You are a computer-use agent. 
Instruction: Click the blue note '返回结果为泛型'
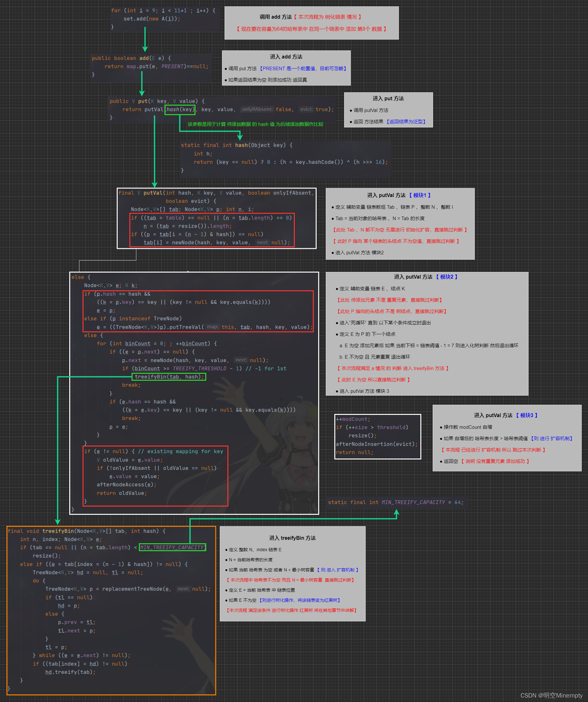click(x=406, y=122)
